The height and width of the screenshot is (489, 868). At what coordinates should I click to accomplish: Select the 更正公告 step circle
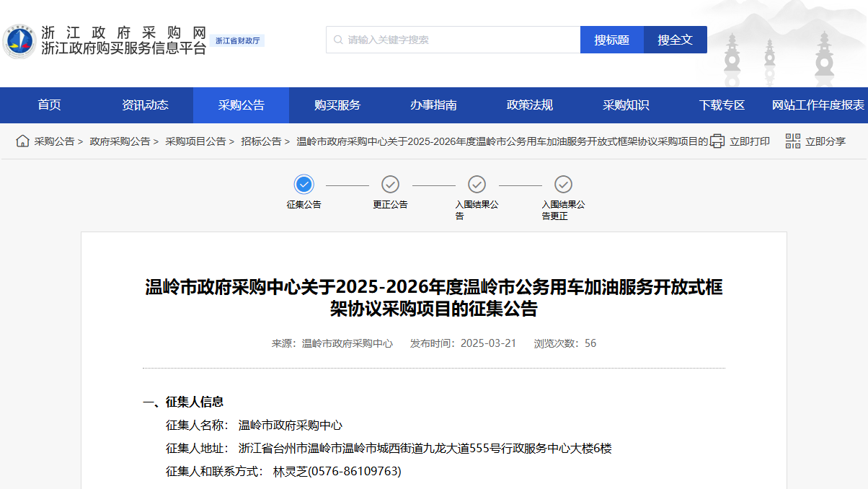click(390, 184)
